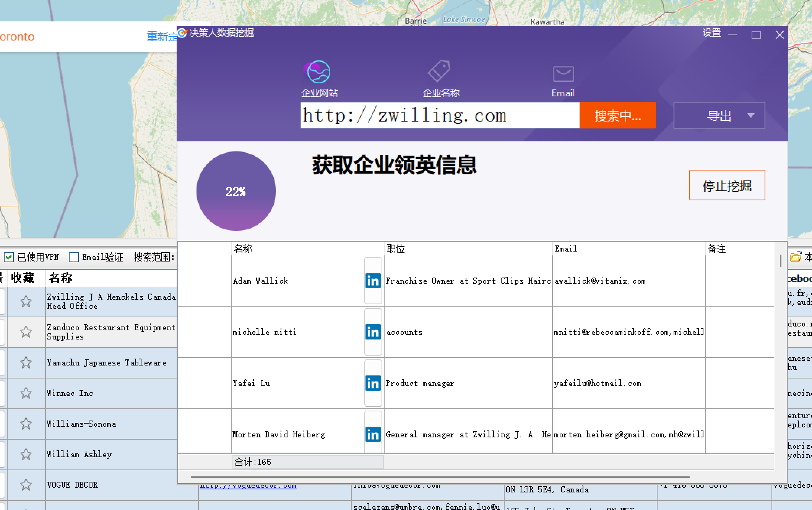This screenshot has height=510, width=812.
Task: Click the 职位 column header
Action: pyautogui.click(x=468, y=249)
